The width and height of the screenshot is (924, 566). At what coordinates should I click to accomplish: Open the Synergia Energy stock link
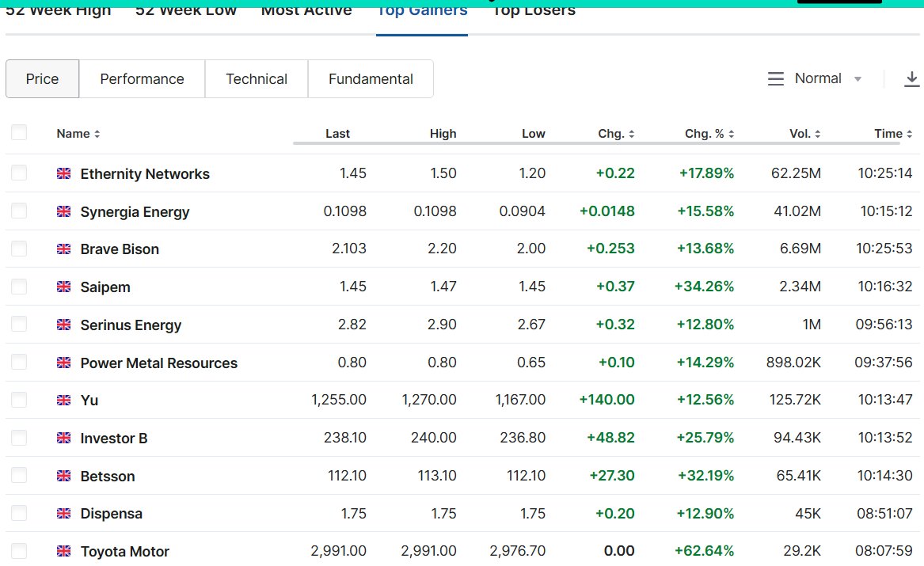pos(135,212)
